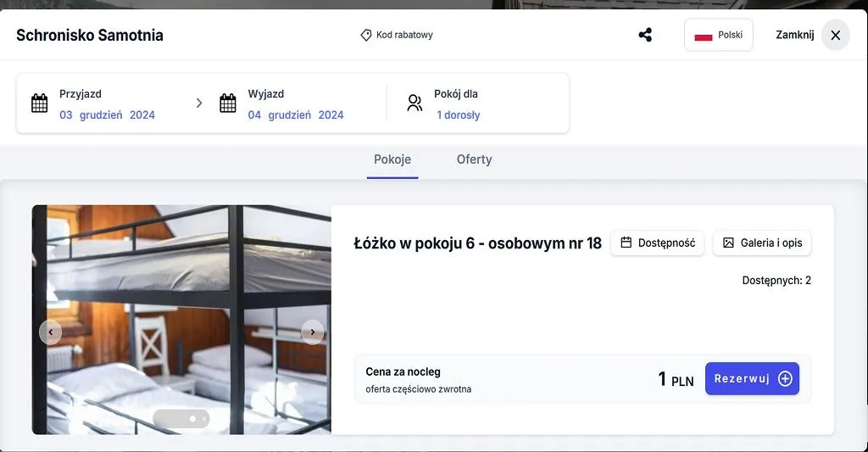Click the X close icon
Image resolution: width=868 pixels, height=452 pixels.
tap(835, 35)
